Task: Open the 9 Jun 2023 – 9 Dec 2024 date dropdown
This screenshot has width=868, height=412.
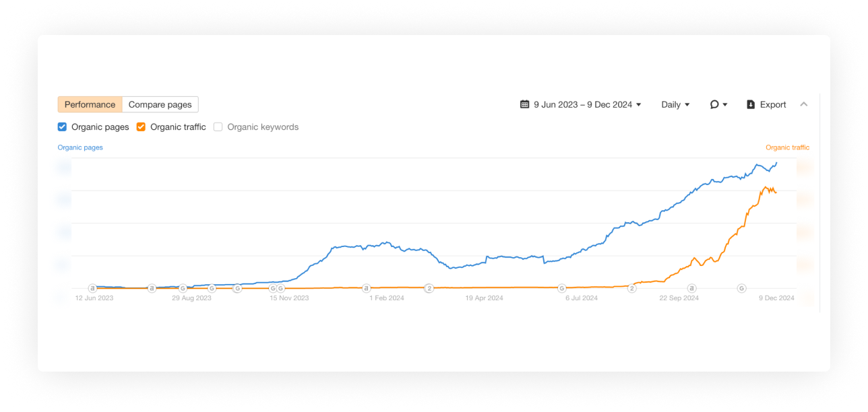Action: pyautogui.click(x=582, y=104)
